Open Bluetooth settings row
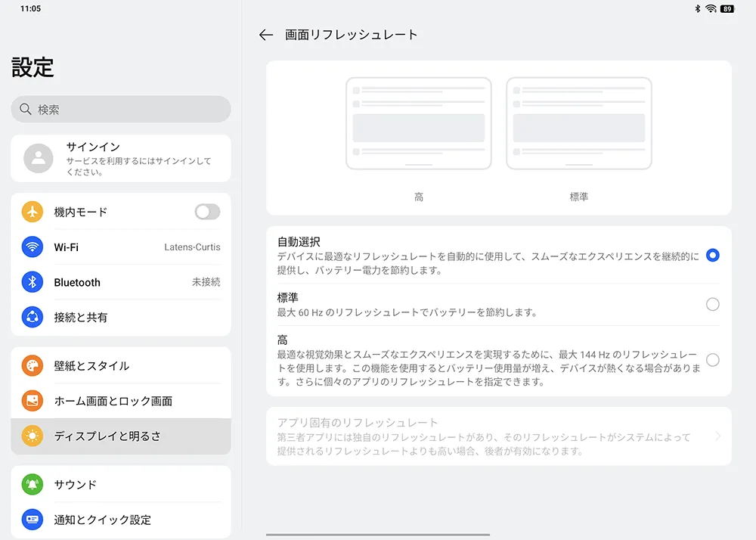756x540 pixels. pyautogui.click(x=121, y=282)
